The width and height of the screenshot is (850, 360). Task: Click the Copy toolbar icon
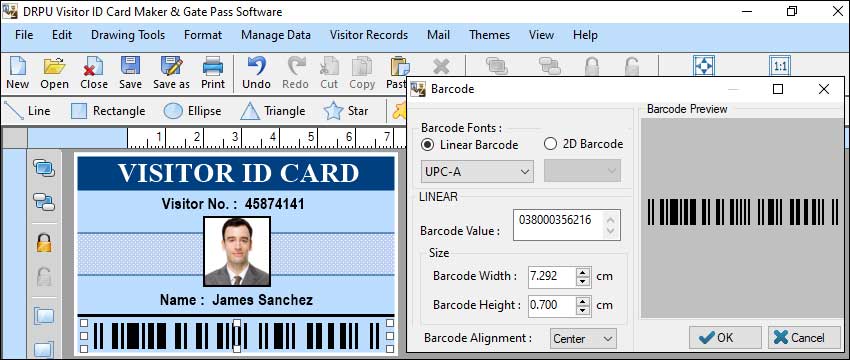[362, 73]
